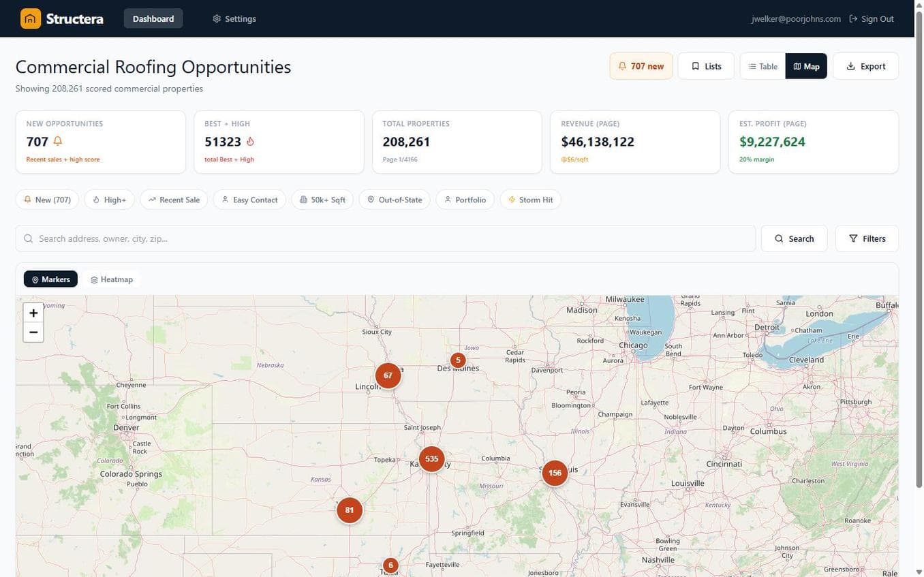Click the flame icon beside the 51323 score
This screenshot has height=577, width=924.
coord(250,141)
